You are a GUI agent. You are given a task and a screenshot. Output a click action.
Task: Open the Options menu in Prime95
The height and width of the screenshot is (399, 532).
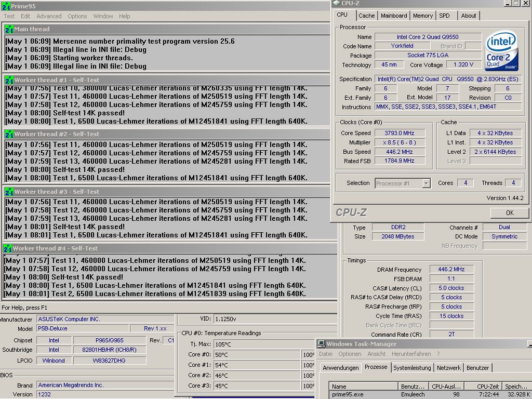point(77,16)
